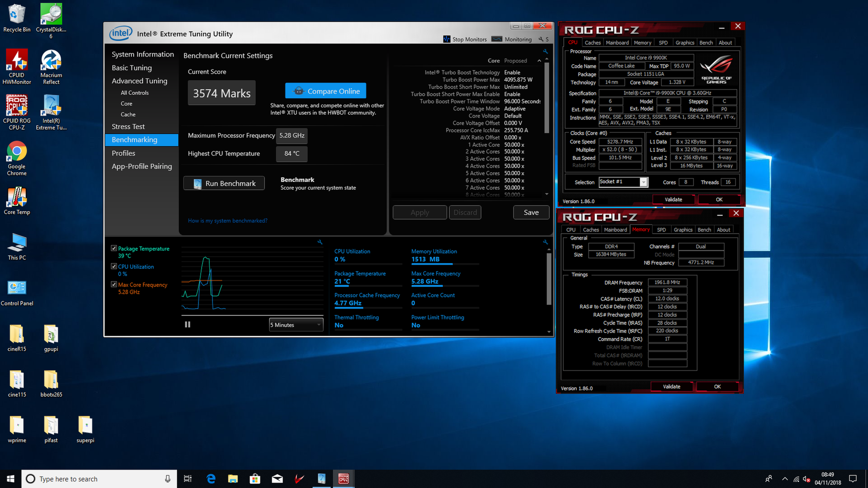The image size is (868, 488).
Task: Open 'How is my system benchmarked?' link
Action: point(227,221)
